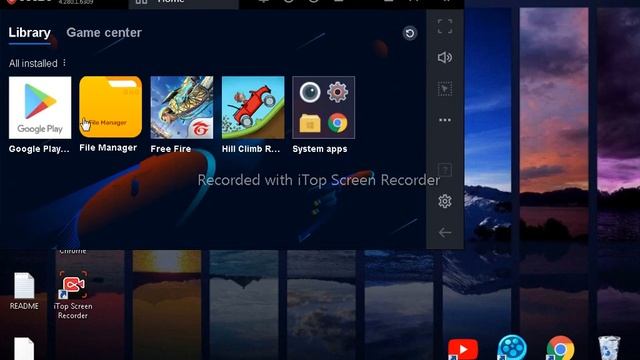
Task: Click the back arrow in sidebar
Action: 445,233
